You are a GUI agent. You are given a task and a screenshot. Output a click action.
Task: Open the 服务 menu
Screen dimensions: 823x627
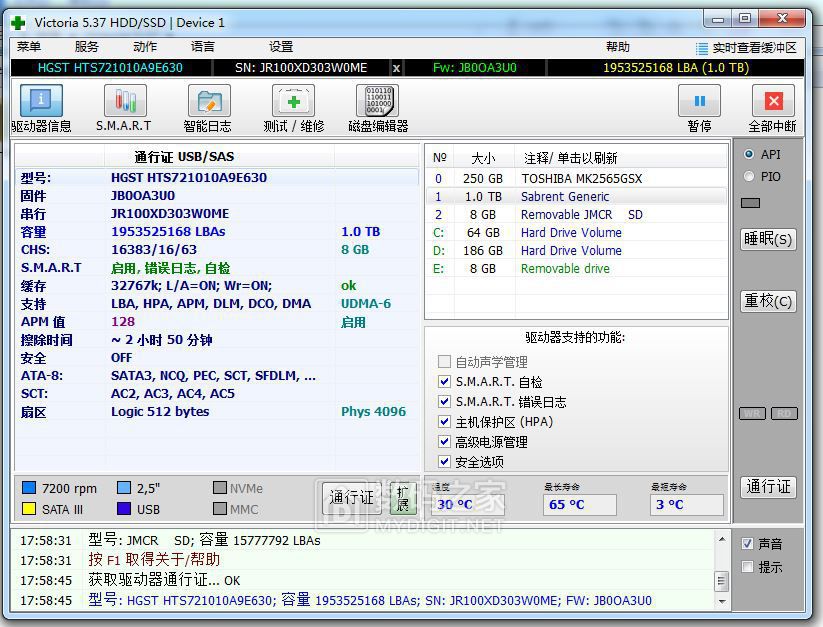coord(87,47)
